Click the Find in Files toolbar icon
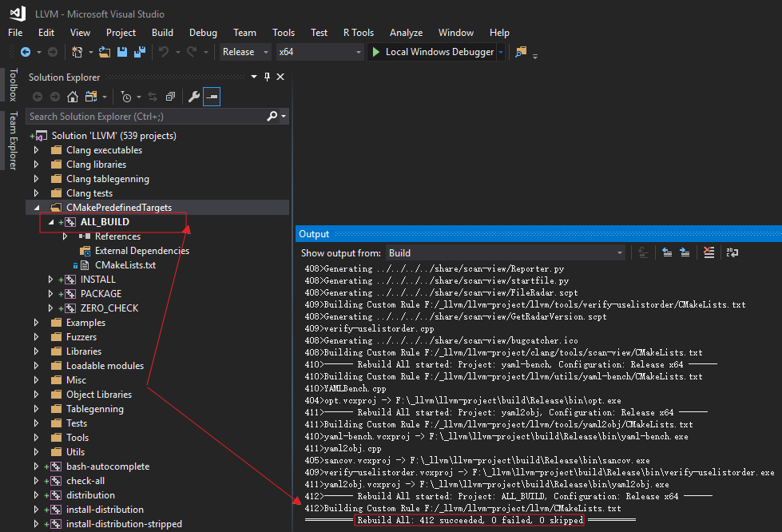 point(521,52)
